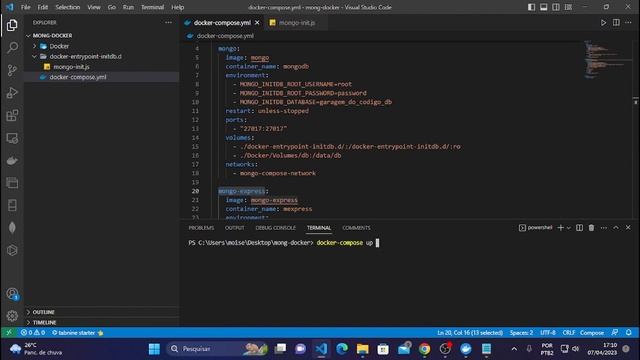Switch to the mongo-init.js tab
The image size is (640, 360).
296,23
